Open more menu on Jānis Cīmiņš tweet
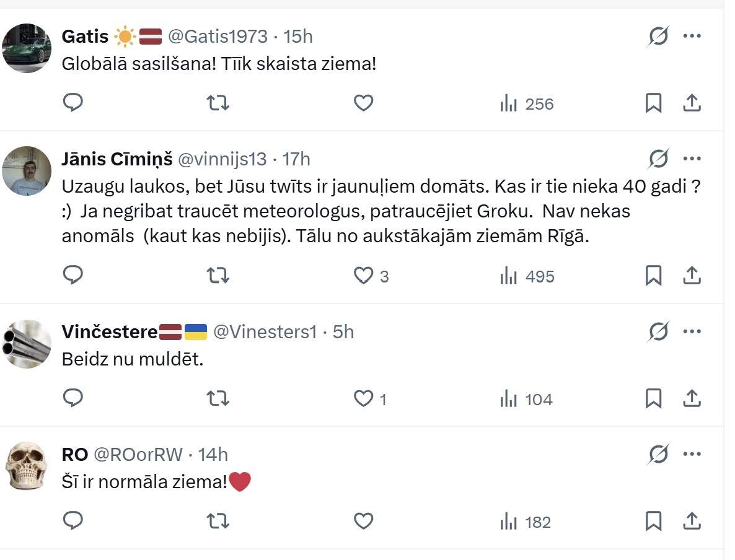The width and height of the screenshot is (735, 560). tap(692, 159)
